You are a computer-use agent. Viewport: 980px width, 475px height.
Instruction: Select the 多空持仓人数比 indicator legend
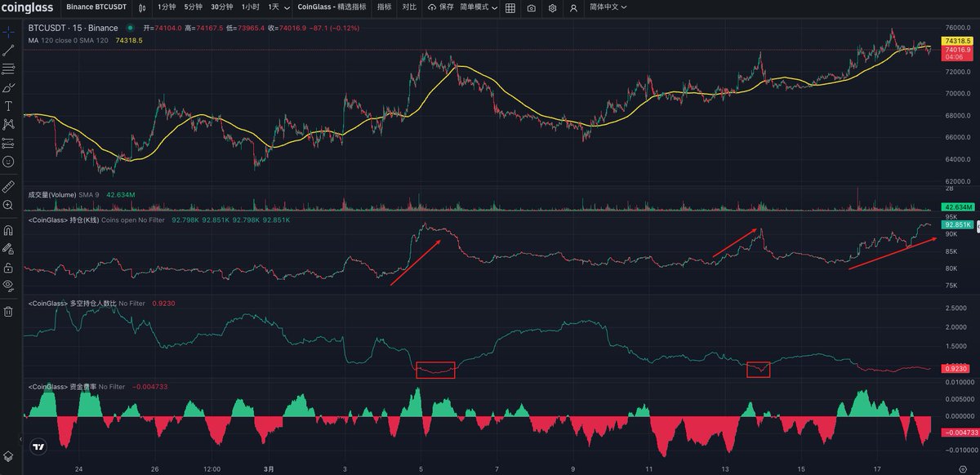point(87,304)
